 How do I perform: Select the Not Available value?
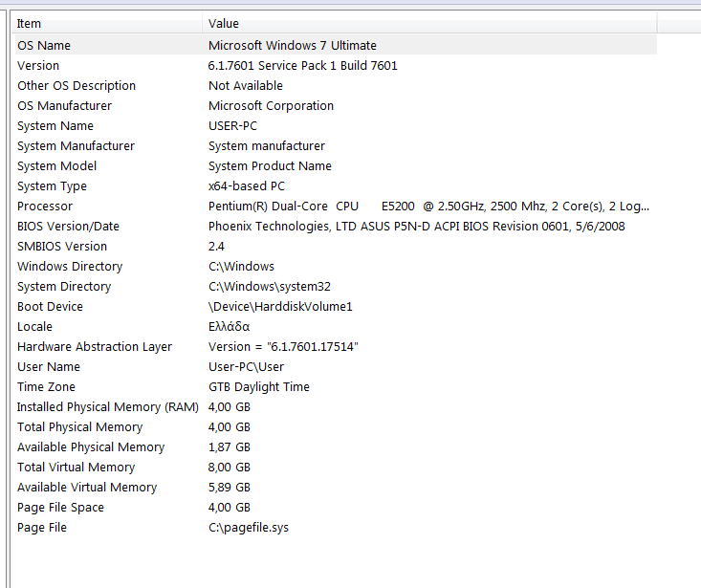(x=246, y=86)
